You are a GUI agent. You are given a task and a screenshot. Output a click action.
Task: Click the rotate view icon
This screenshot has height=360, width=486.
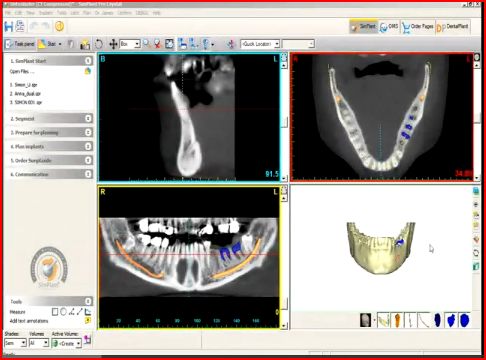tap(99, 44)
